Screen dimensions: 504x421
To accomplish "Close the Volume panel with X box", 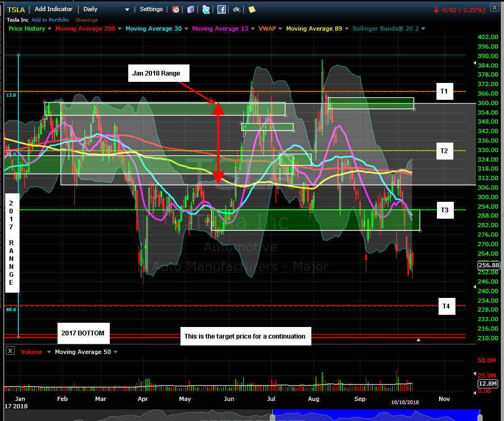I will [9, 351].
